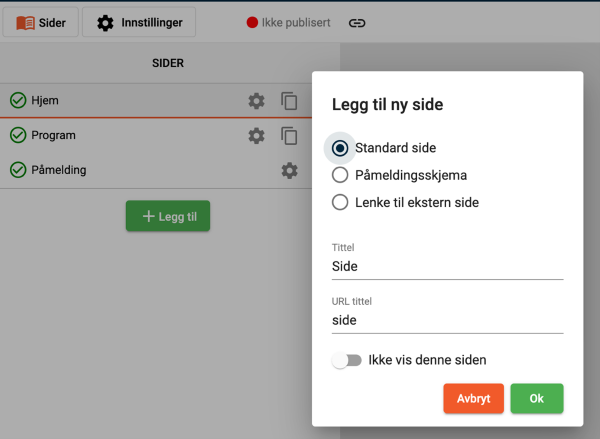This screenshot has height=439, width=600.
Task: Duplicate the Program page
Action: [x=289, y=136]
